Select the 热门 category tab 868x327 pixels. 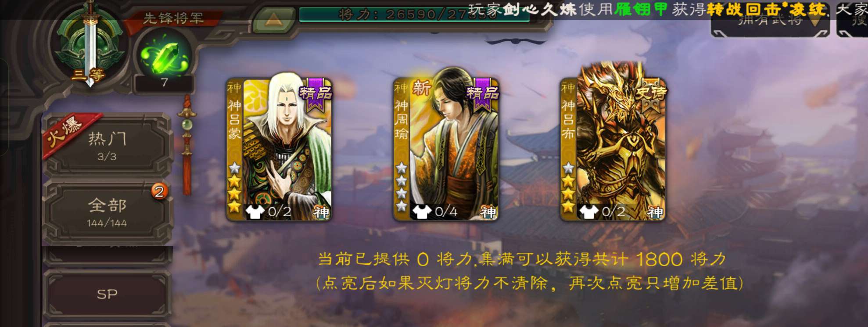pos(107,146)
